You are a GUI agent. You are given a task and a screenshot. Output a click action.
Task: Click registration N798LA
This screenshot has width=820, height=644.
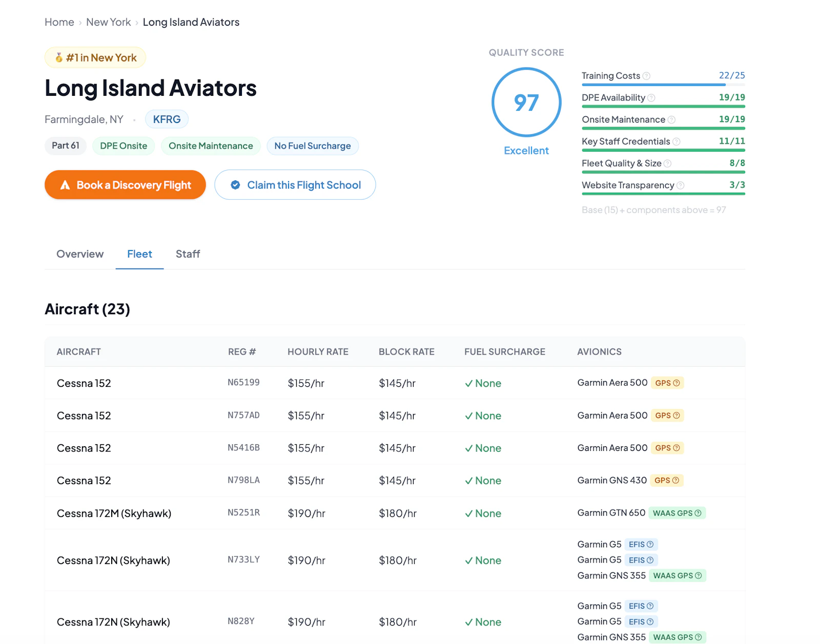coord(243,480)
